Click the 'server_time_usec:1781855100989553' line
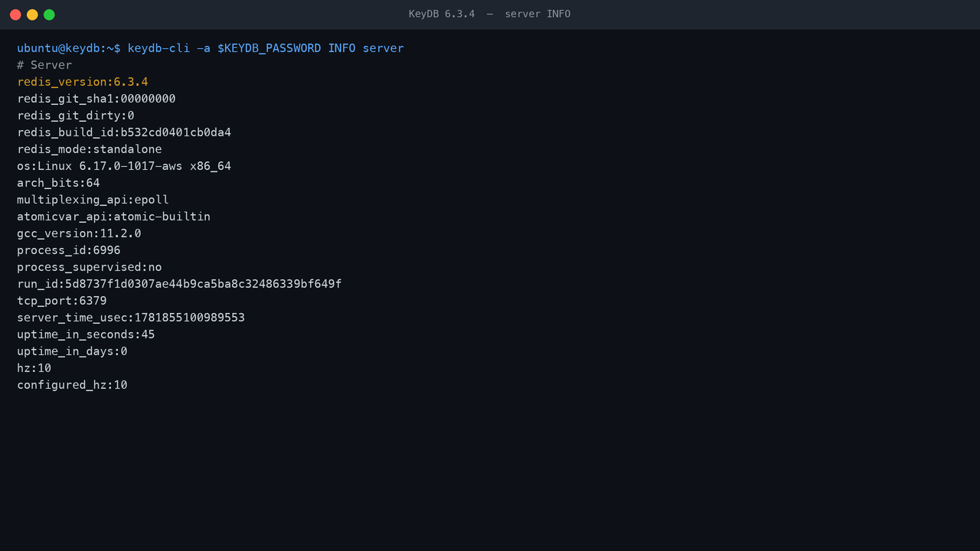Image resolution: width=980 pixels, height=551 pixels. (x=131, y=318)
